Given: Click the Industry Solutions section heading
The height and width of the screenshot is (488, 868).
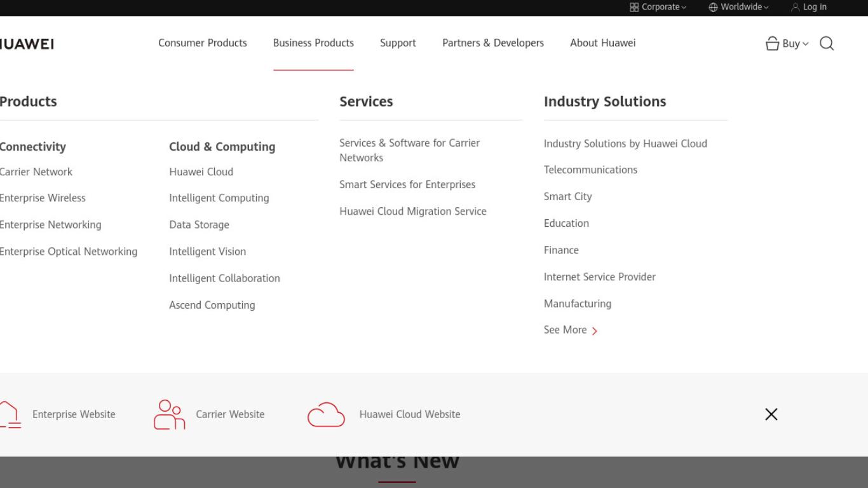Looking at the screenshot, I should (605, 102).
